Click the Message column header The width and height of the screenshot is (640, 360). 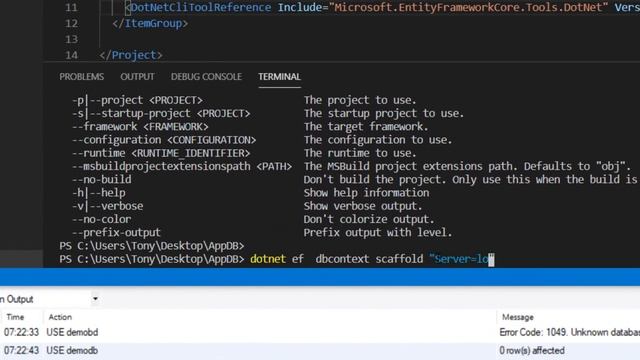pyautogui.click(x=518, y=317)
